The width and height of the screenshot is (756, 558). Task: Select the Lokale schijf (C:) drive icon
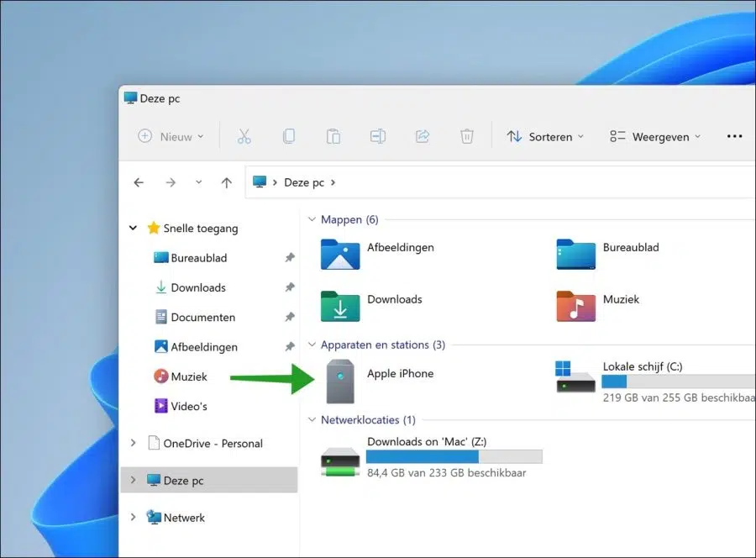pyautogui.click(x=575, y=376)
